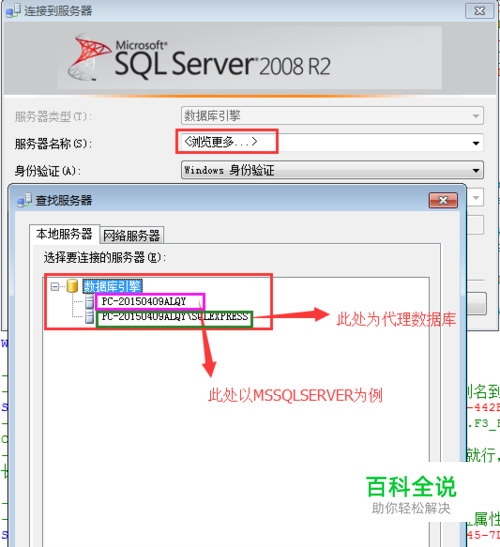Switch to the 本地服务器 tab
This screenshot has width=500, height=547.
click(64, 234)
